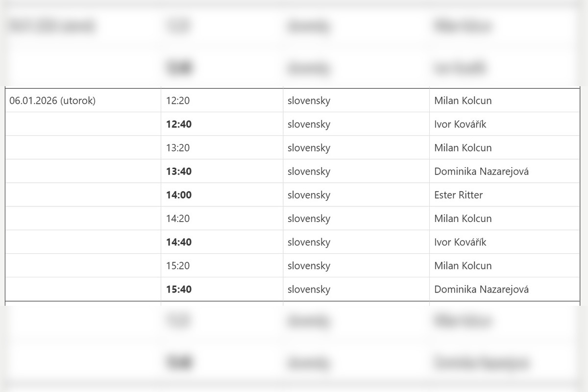Click the bold 12:40 time
Viewport: 588px width, 392px height.
point(179,124)
